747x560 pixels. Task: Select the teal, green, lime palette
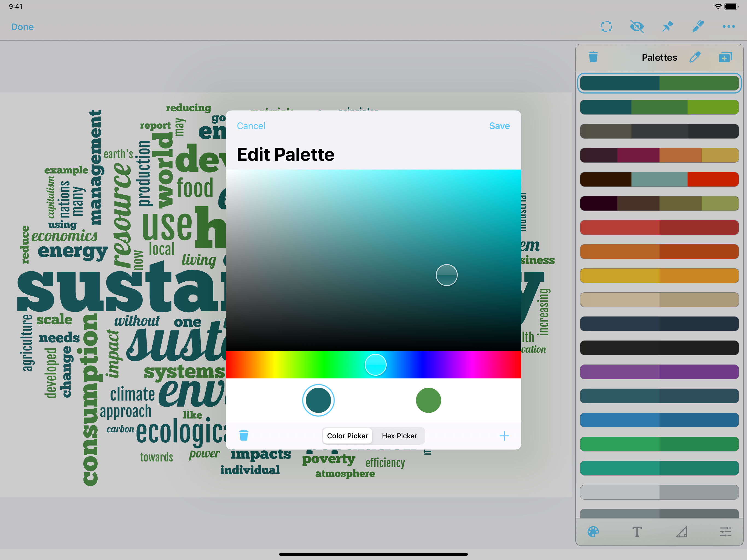click(x=659, y=107)
